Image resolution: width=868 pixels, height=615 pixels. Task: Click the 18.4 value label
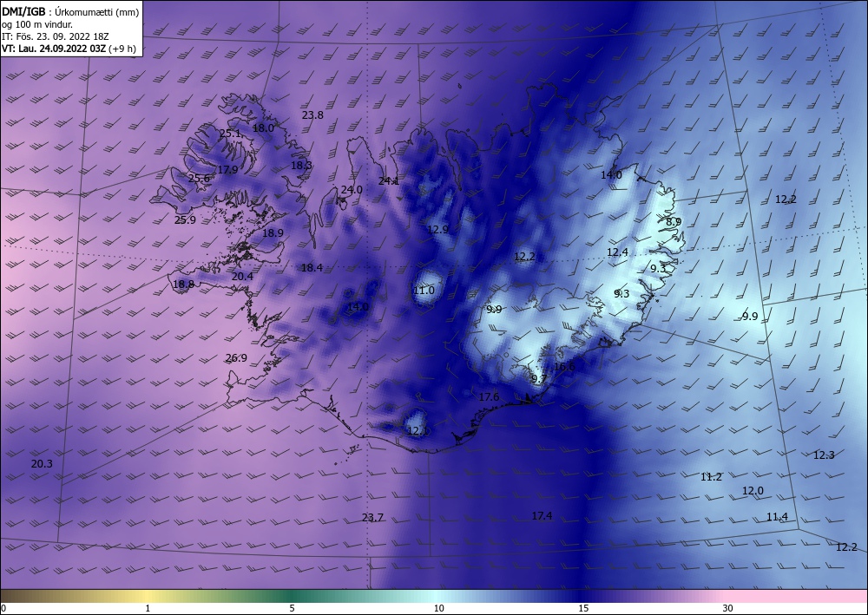[x=312, y=268]
